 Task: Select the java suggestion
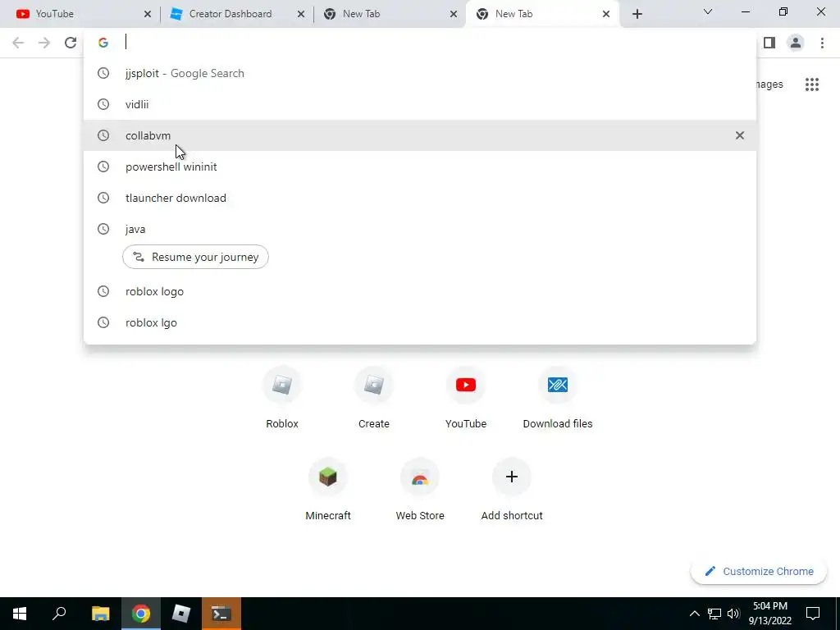click(x=420, y=229)
